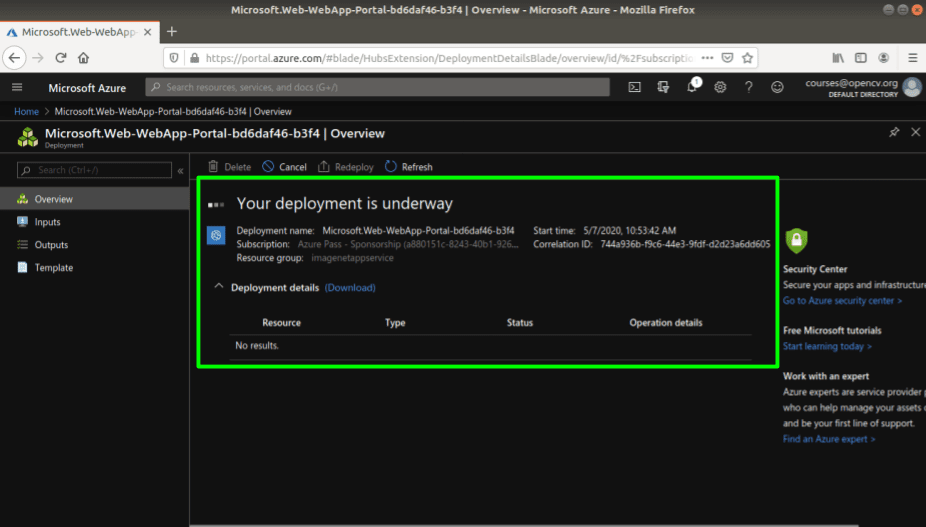Open the feedback smiley icon
The height and width of the screenshot is (527, 926).
click(x=777, y=87)
